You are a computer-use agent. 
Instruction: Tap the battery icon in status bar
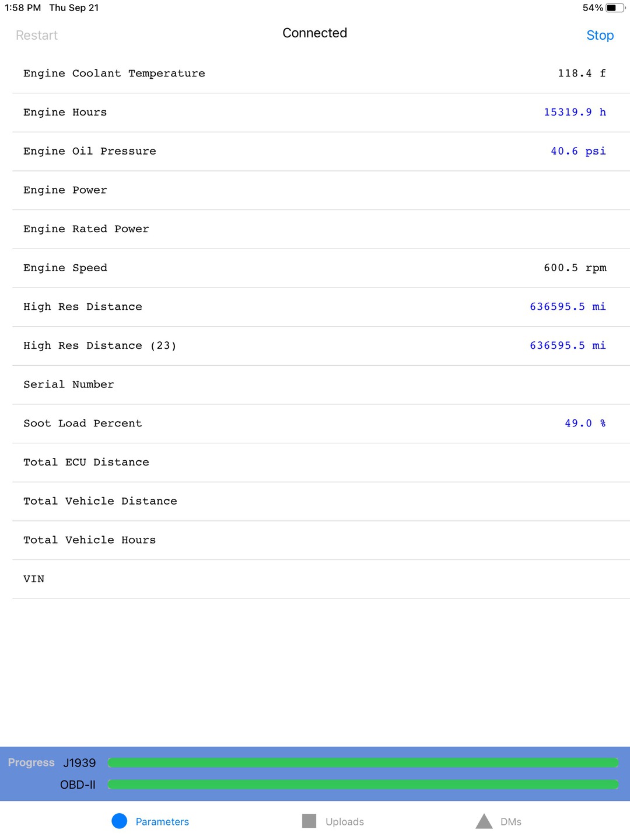(614, 8)
